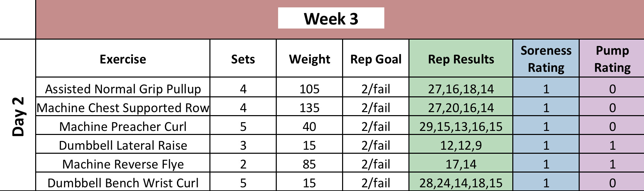Screen dimensions: 644x191
Task: Select the Machine Chest Supported Row cell
Action: coord(123,107)
